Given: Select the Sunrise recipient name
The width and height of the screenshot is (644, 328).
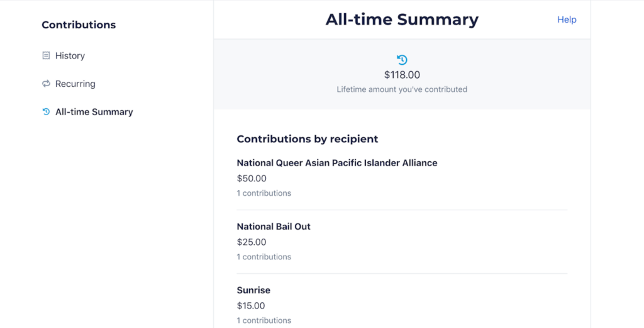Looking at the screenshot, I should pyautogui.click(x=253, y=290).
